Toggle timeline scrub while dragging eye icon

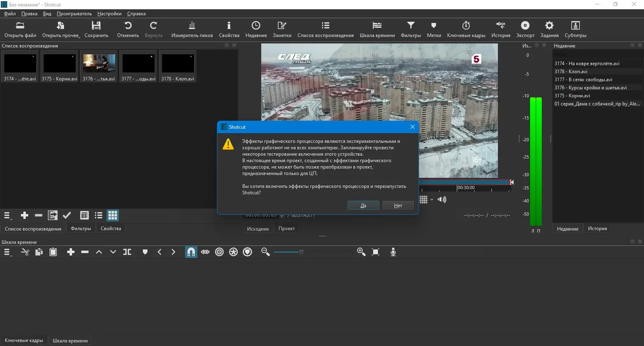click(205, 252)
